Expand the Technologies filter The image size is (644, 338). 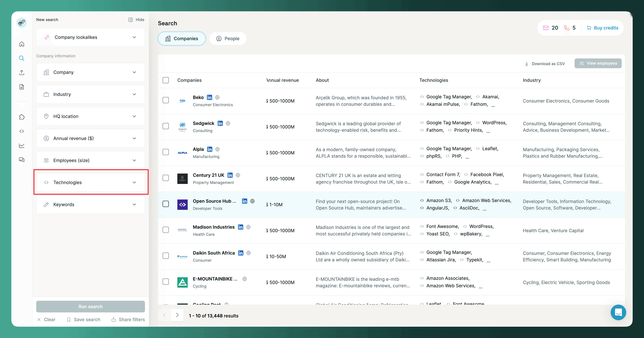pyautogui.click(x=91, y=182)
